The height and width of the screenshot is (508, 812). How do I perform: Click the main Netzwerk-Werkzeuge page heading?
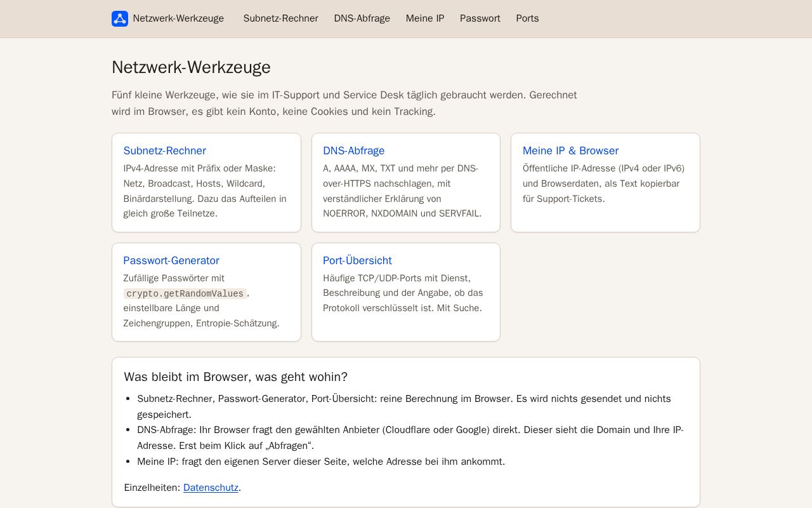[191, 67]
